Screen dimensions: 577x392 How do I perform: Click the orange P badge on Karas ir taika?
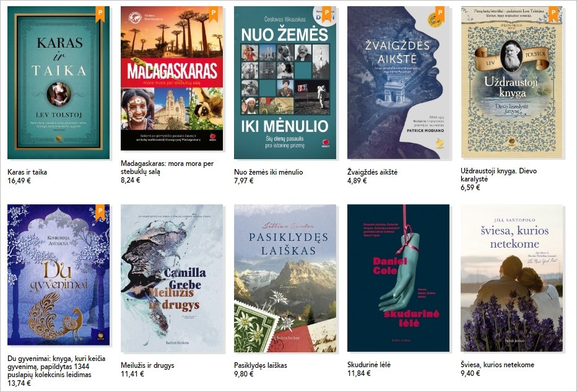coord(100,14)
